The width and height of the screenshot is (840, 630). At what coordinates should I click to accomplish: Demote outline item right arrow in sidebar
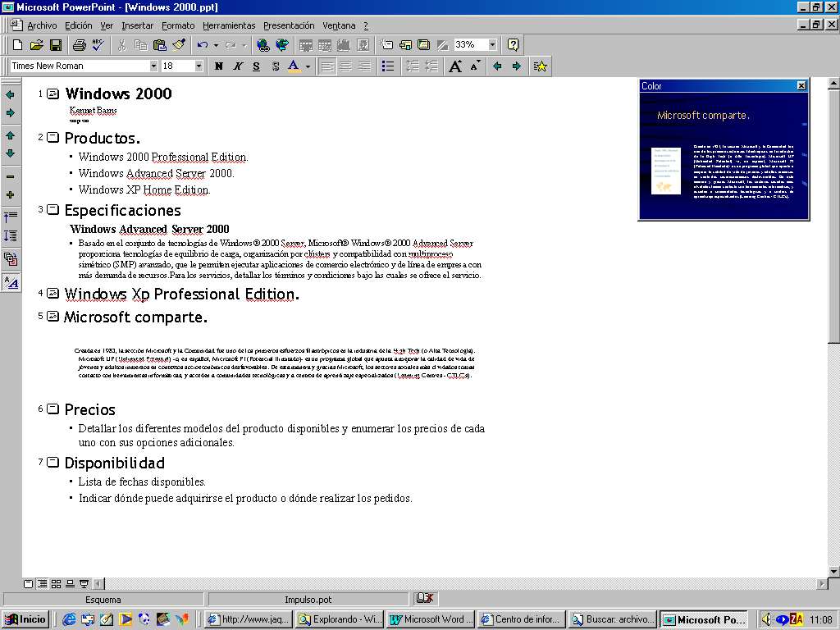(x=10, y=113)
